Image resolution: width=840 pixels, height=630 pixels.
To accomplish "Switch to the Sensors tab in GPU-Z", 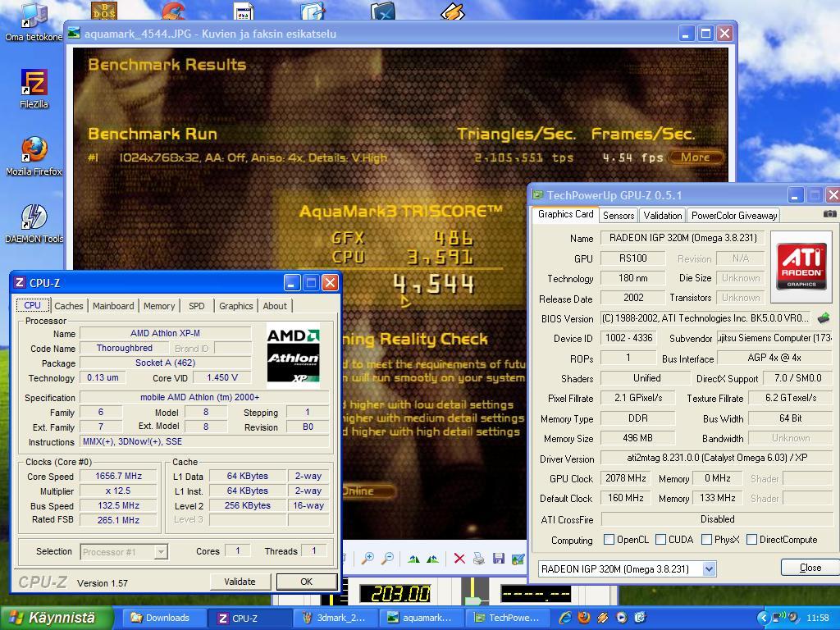I will (619, 216).
